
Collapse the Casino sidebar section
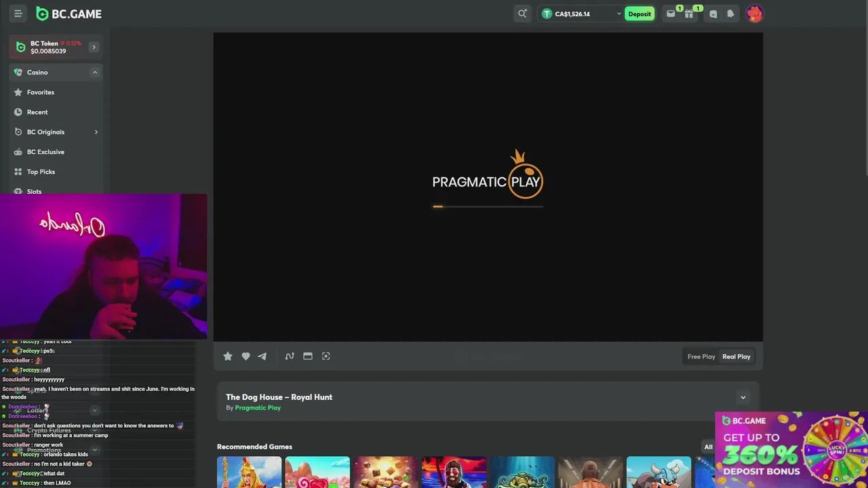coord(95,72)
